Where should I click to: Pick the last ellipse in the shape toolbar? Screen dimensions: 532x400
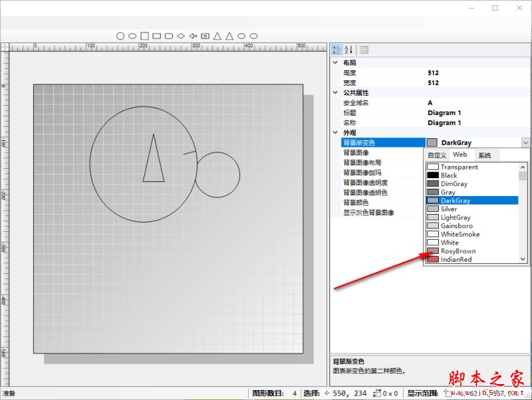(x=254, y=36)
